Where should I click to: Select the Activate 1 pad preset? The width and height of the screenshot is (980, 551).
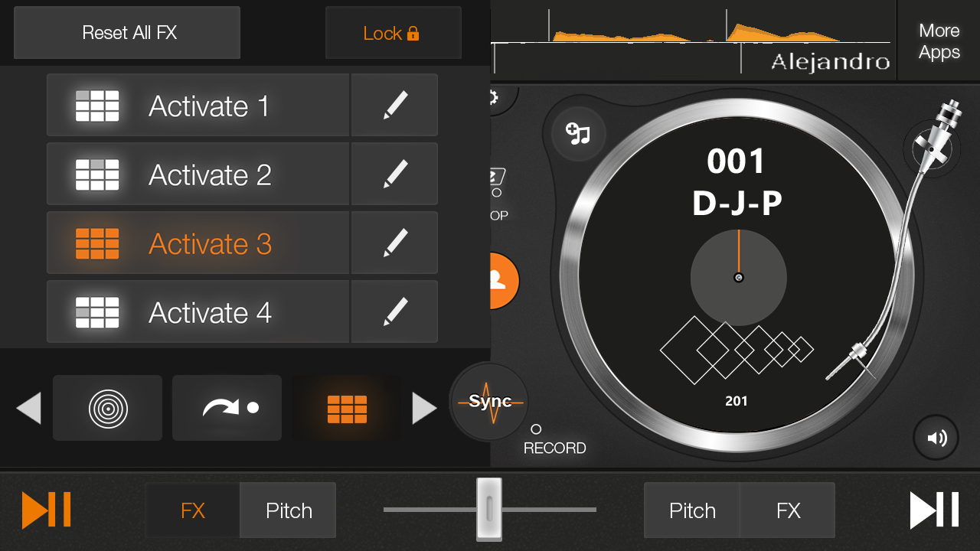click(x=198, y=106)
